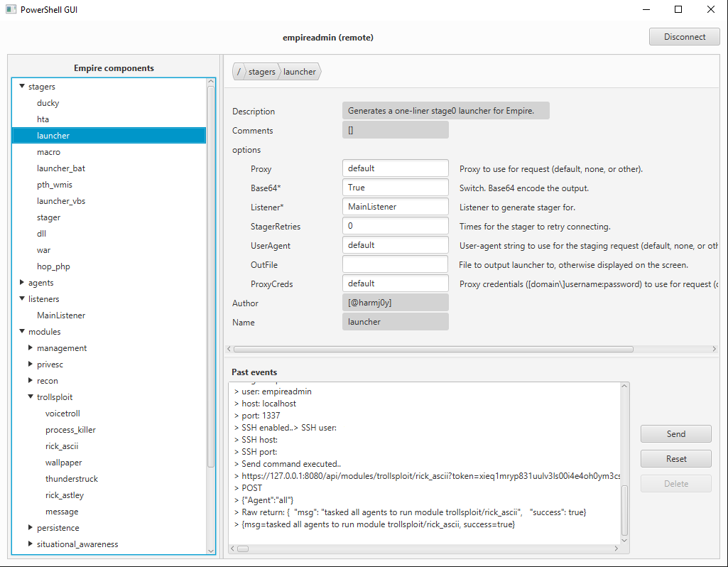Click the Disconnect button
The height and width of the screenshot is (567, 728).
pos(685,37)
